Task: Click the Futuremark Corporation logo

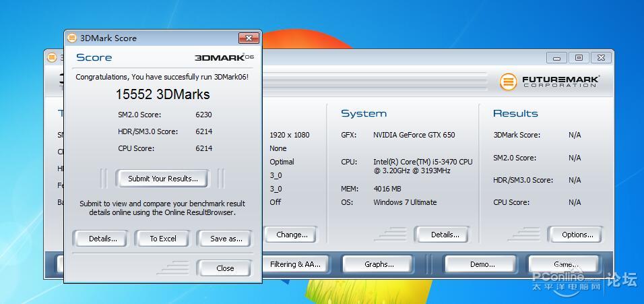Action: pyautogui.click(x=549, y=82)
